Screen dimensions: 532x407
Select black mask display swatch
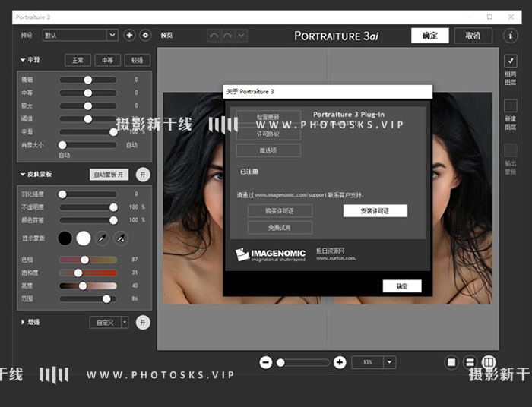coord(65,238)
